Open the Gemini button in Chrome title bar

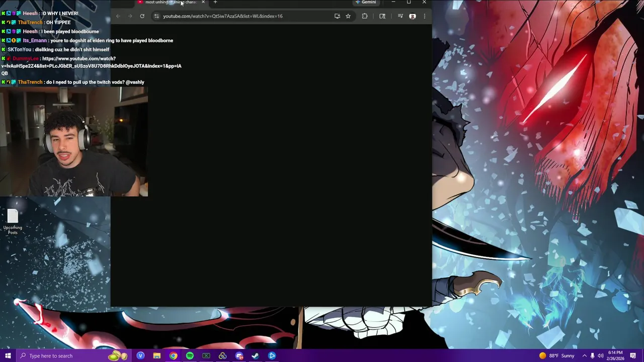(366, 3)
